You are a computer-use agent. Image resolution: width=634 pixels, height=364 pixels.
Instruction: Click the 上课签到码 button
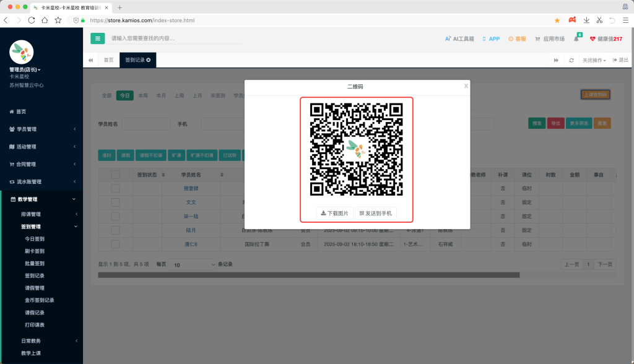[x=595, y=95]
